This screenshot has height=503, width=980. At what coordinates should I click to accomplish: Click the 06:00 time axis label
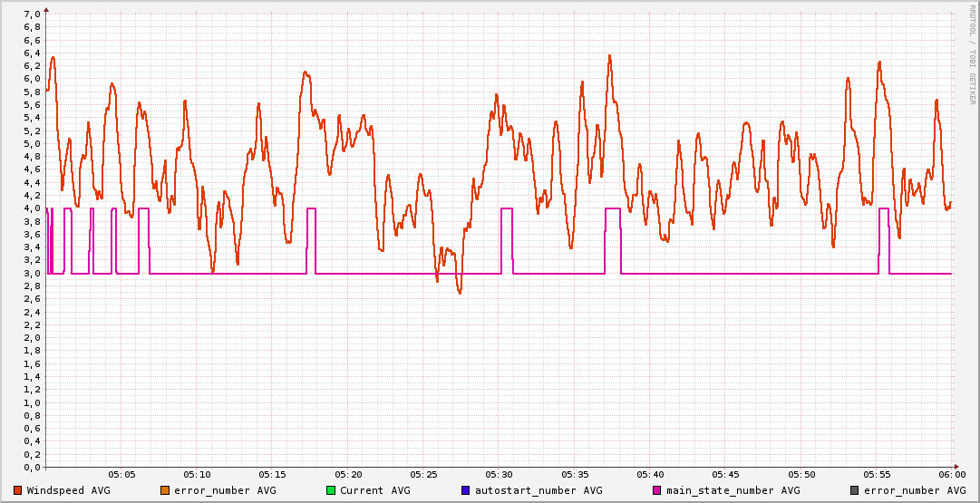(x=951, y=474)
